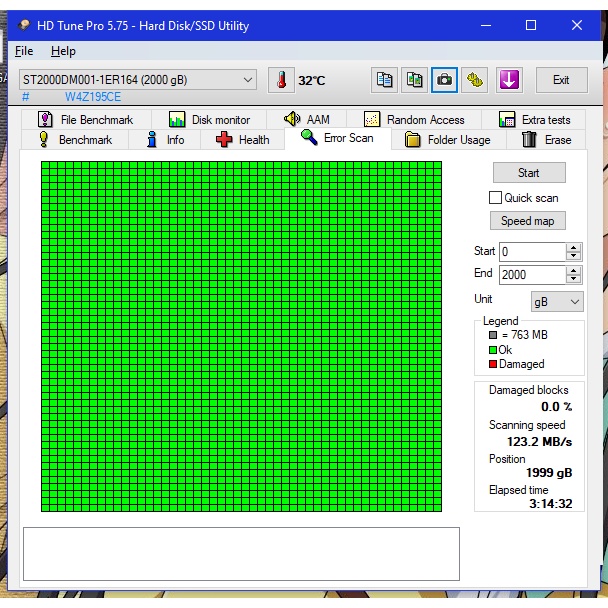This screenshot has width=608, height=608.
Task: Click the purple down-arrow minimize-to-tray icon
Action: (x=509, y=80)
